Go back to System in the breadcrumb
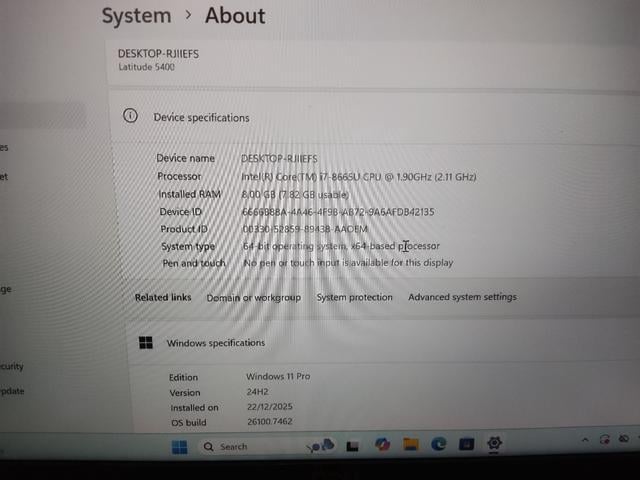Image resolution: width=640 pixels, height=480 pixels. 136,16
